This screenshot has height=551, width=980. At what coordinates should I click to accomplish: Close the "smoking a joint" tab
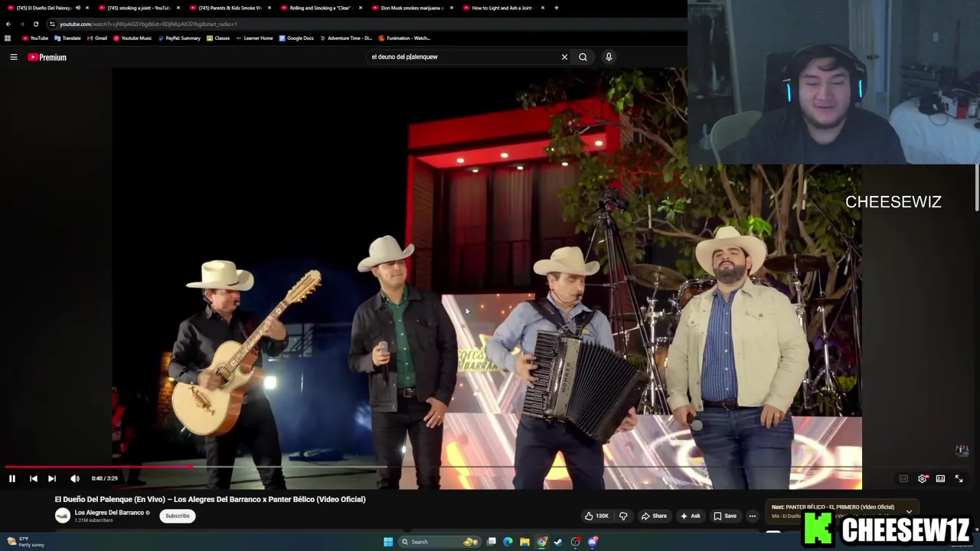tap(178, 8)
